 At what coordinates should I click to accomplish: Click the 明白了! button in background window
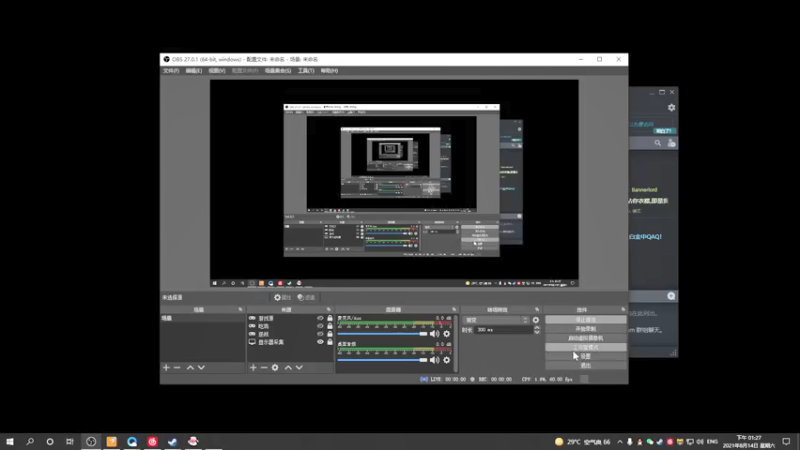point(664,131)
